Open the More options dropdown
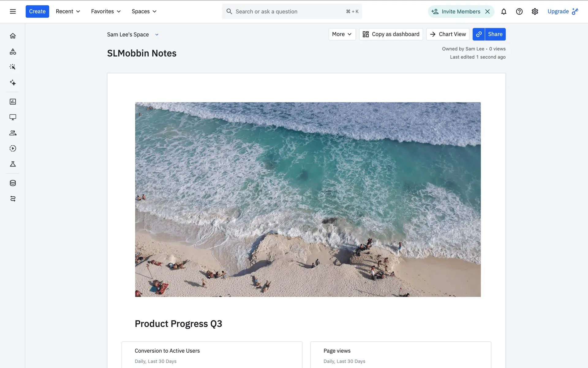This screenshot has height=368, width=588. pyautogui.click(x=342, y=34)
